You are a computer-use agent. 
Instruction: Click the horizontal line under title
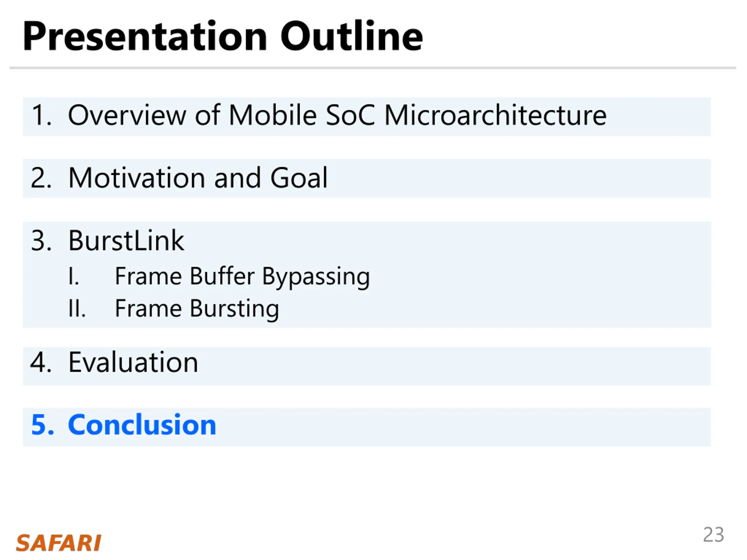pyautogui.click(x=373, y=68)
